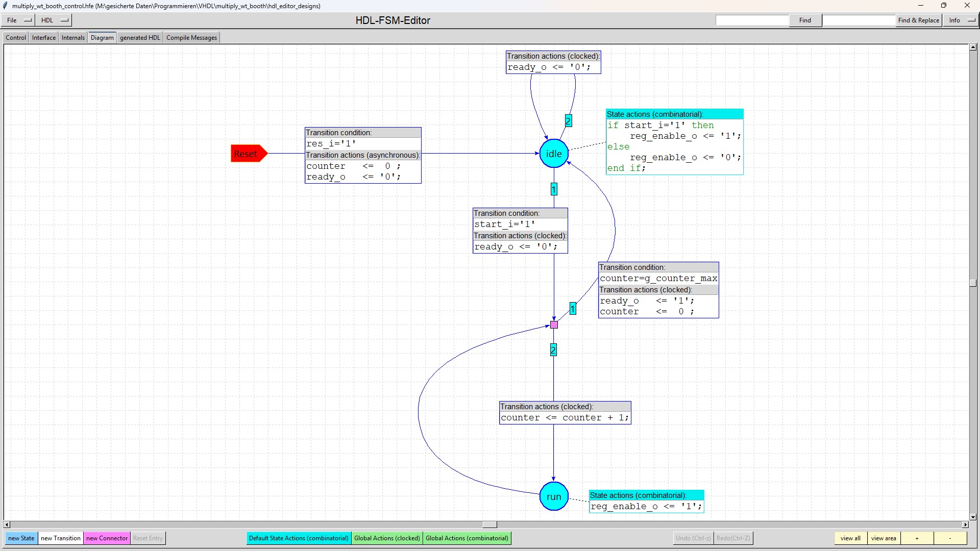Viewport: 980px width, 551px height.
Task: Select the idle state circle
Action: click(x=554, y=154)
